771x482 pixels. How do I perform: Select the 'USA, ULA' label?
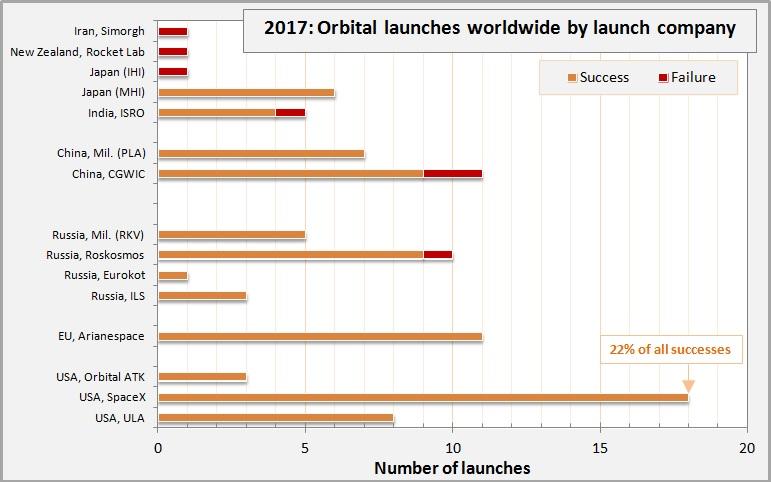119,418
